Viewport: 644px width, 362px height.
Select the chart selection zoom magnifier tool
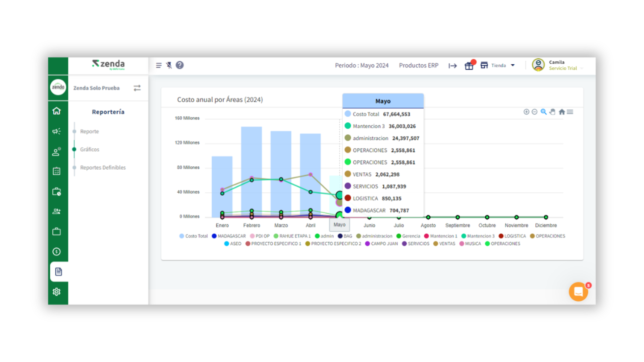coord(544,112)
